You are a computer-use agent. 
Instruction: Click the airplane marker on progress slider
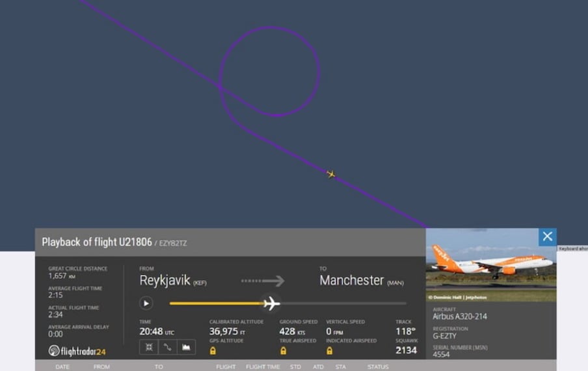click(271, 303)
